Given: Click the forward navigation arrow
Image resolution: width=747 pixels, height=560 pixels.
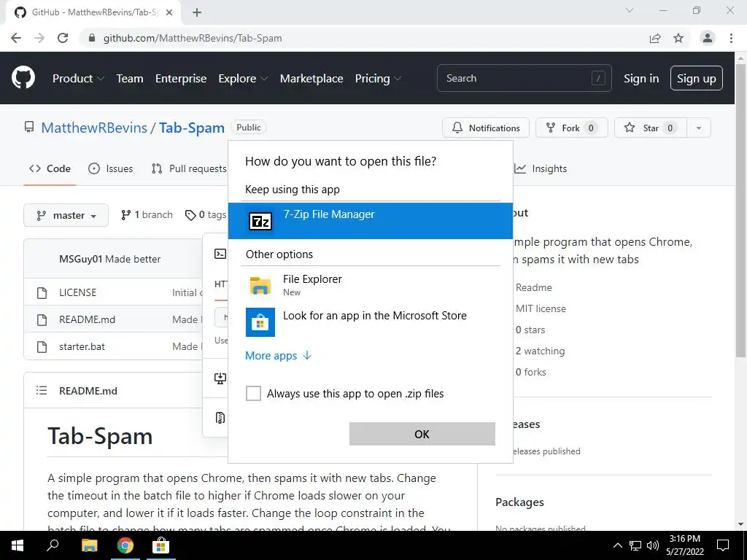Looking at the screenshot, I should tap(39, 38).
